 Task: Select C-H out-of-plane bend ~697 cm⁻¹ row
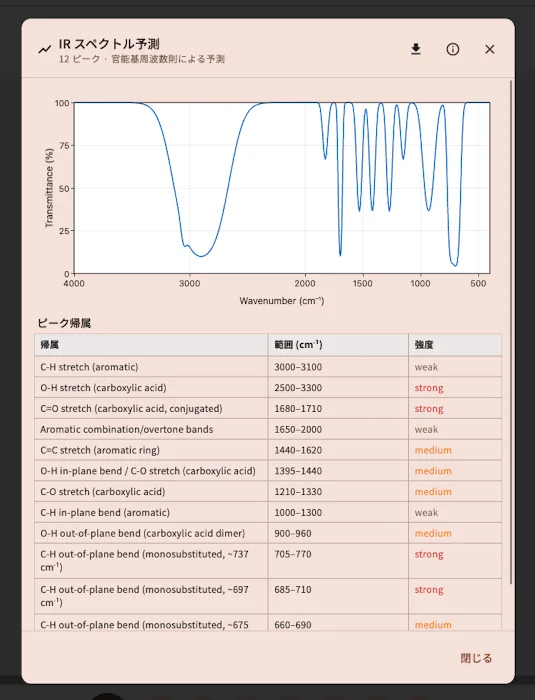point(268,596)
